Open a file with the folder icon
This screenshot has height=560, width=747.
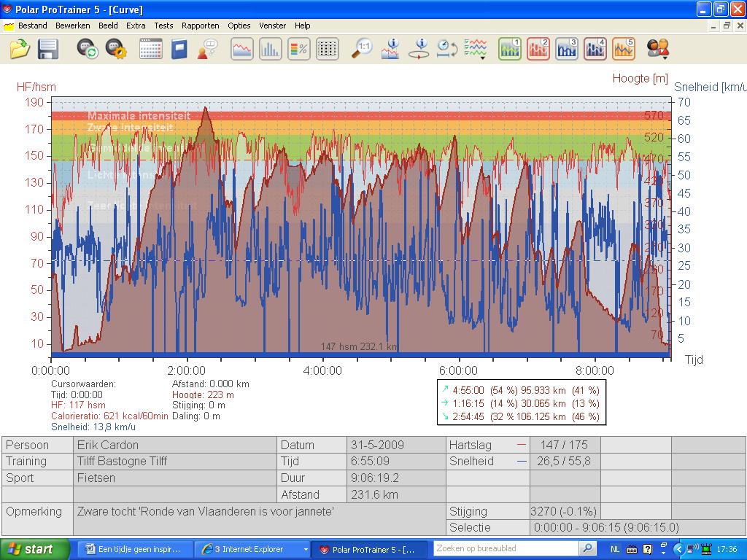(20, 49)
